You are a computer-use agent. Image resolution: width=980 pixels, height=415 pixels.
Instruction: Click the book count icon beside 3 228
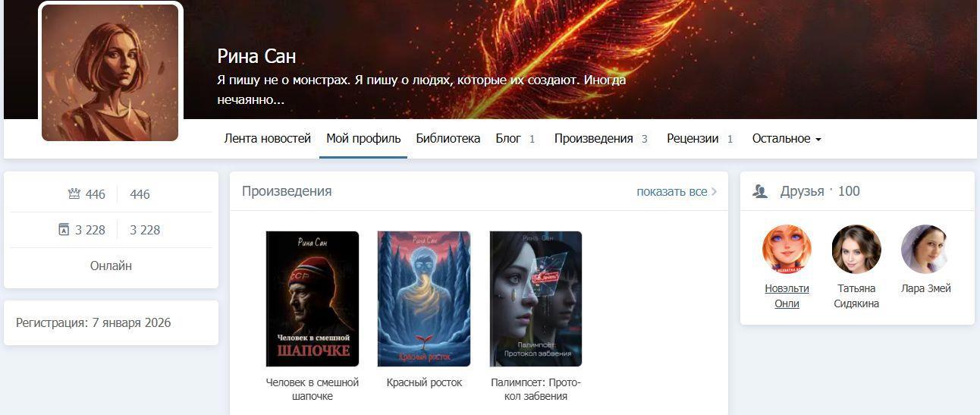coord(64,230)
